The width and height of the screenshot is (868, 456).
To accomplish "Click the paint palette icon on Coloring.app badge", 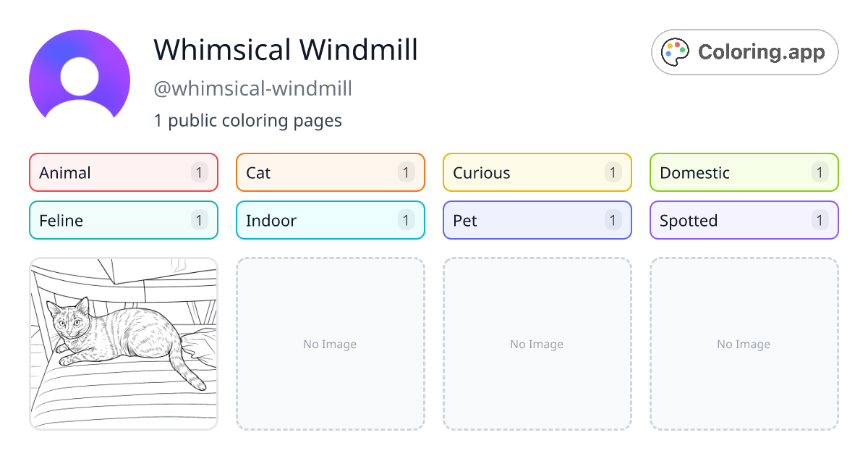I will click(675, 51).
